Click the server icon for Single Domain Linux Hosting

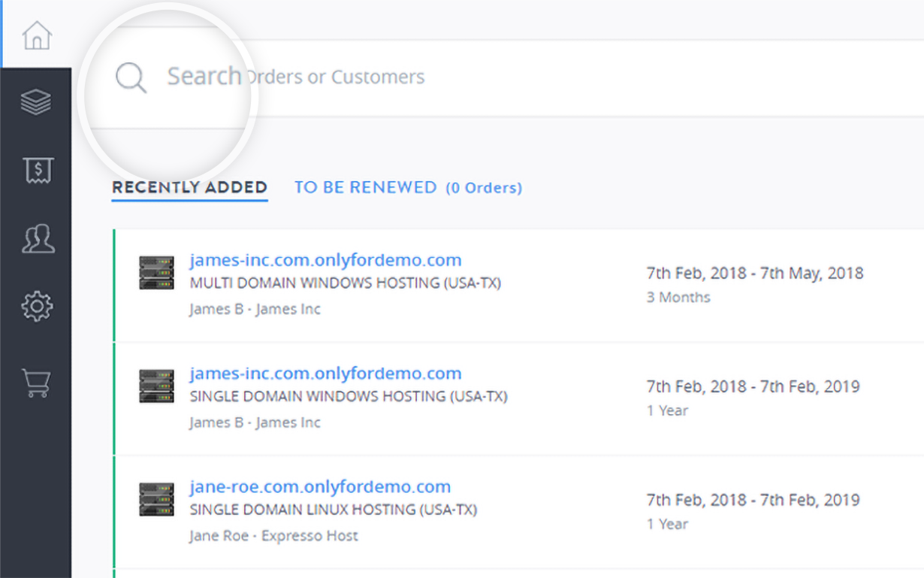pos(156,499)
